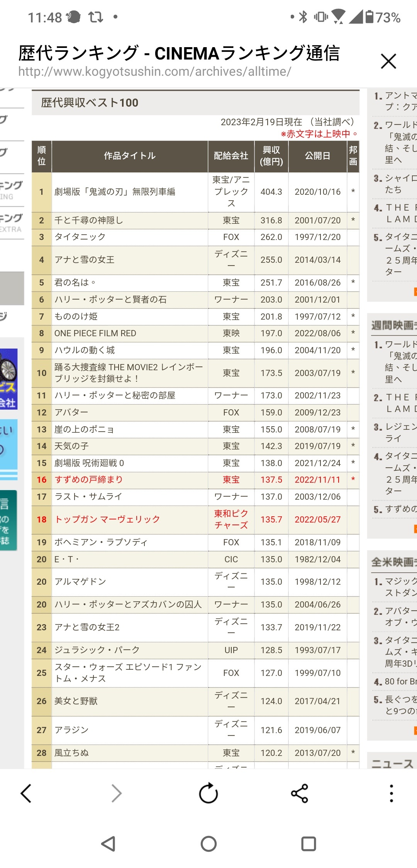Open the three-dot overflow menu
This screenshot has width=417, height=868.
pyautogui.click(x=391, y=793)
